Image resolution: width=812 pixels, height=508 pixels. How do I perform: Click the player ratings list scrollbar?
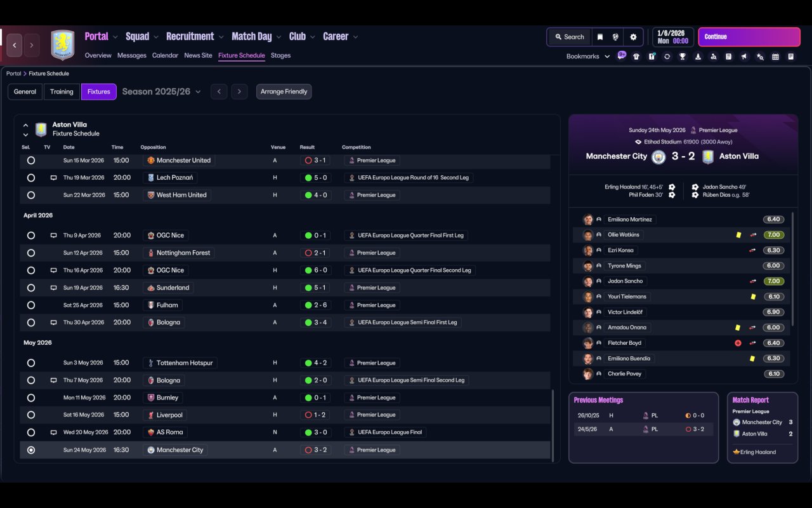click(x=793, y=269)
